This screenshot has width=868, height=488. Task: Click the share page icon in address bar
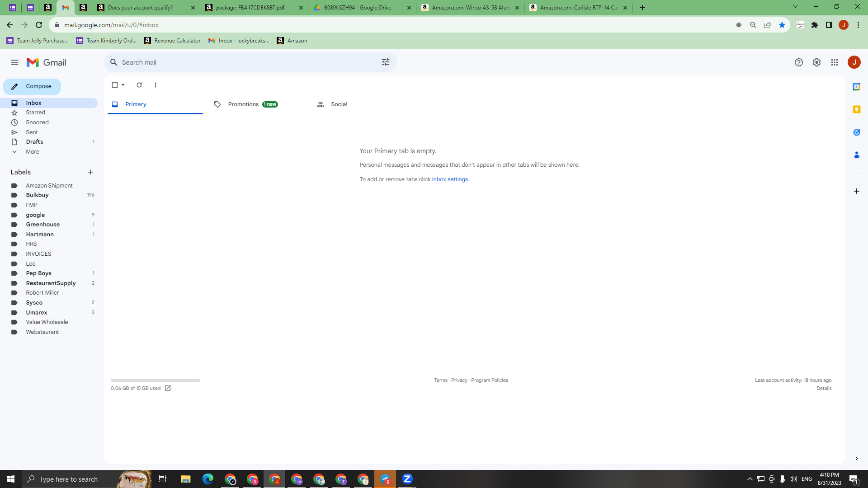coord(768,25)
